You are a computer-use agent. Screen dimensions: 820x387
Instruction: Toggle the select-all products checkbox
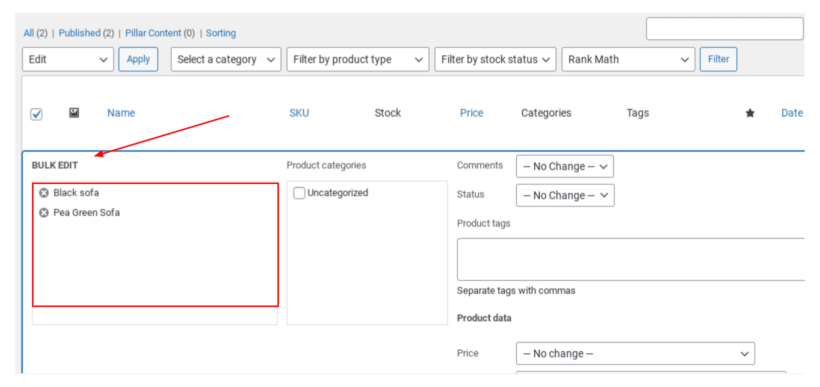pos(36,114)
